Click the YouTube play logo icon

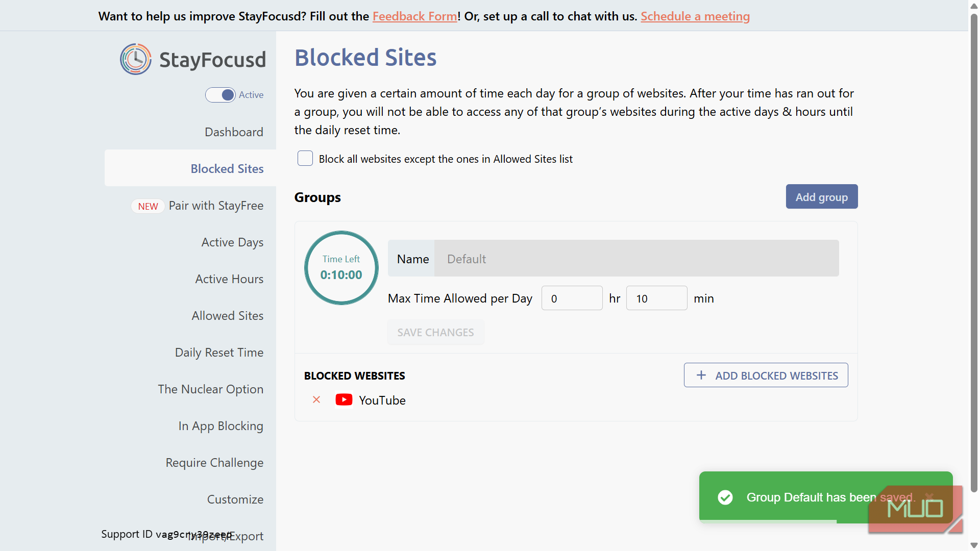(x=344, y=399)
